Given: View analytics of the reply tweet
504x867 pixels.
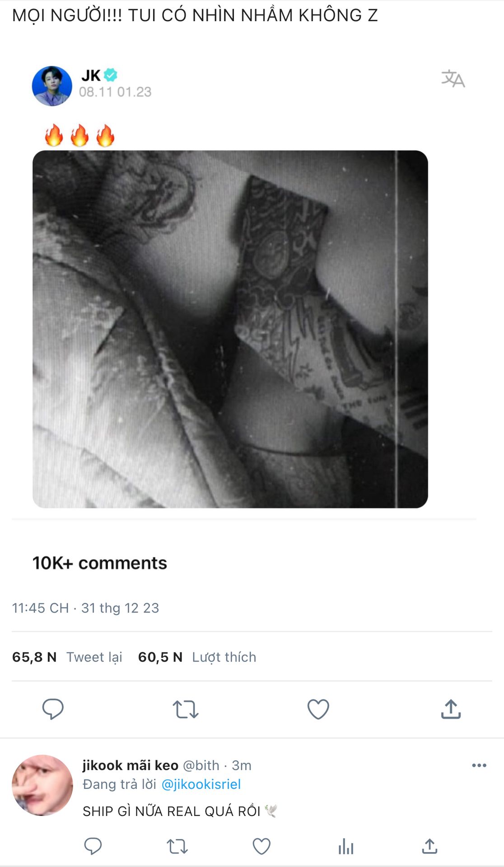Looking at the screenshot, I should pos(346,846).
